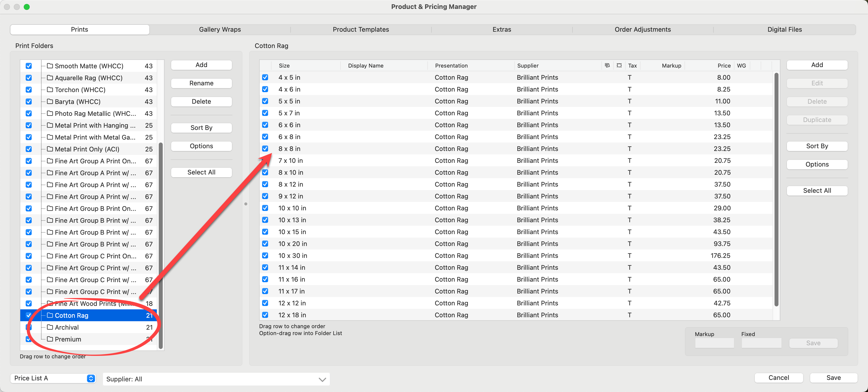This screenshot has width=868, height=392.
Task: Open the sizes list Sort By menu
Action: click(817, 146)
